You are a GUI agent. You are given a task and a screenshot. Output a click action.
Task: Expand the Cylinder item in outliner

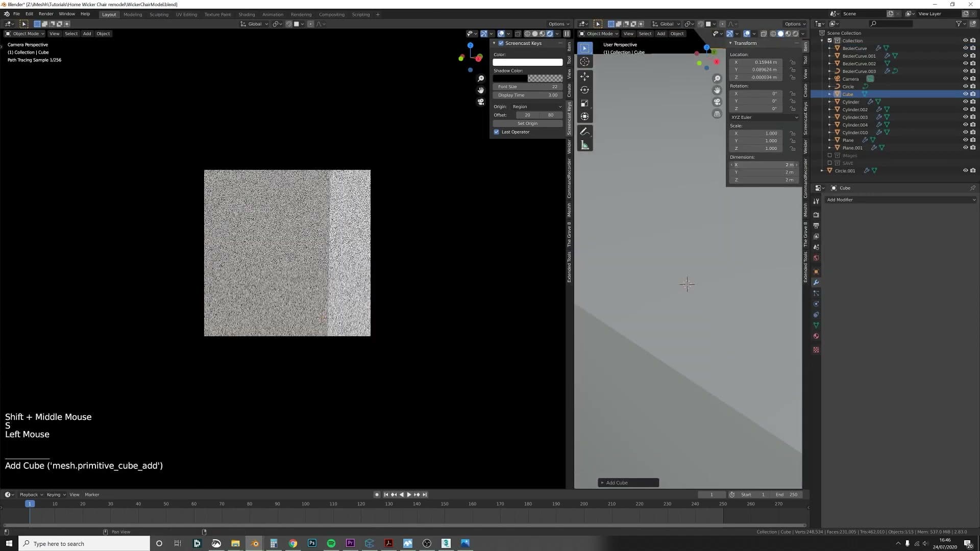point(829,102)
